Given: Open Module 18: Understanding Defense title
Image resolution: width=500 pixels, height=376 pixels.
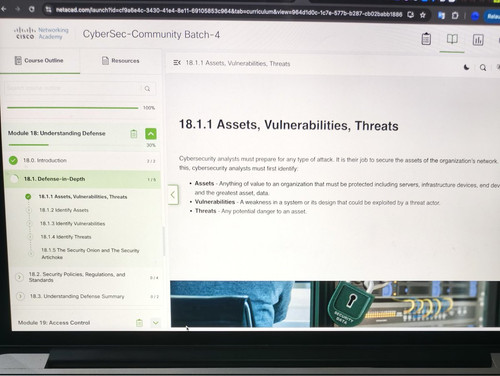Looking at the screenshot, I should pos(57,133).
